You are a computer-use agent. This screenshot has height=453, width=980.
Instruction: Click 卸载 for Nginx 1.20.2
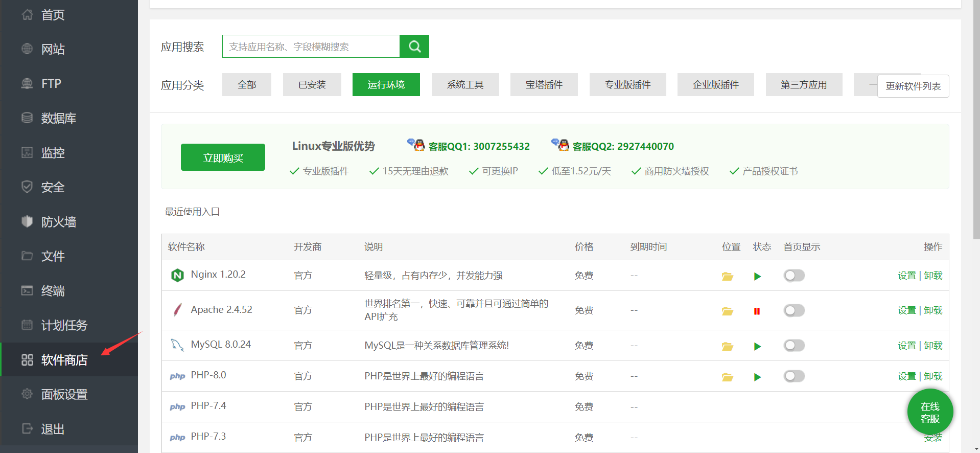tap(933, 276)
